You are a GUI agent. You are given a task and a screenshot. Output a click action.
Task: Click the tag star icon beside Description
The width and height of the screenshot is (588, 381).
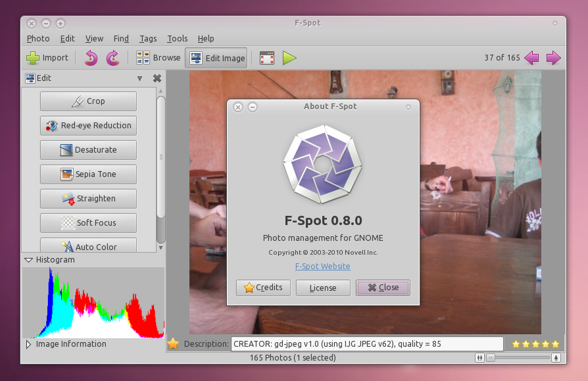tap(173, 343)
